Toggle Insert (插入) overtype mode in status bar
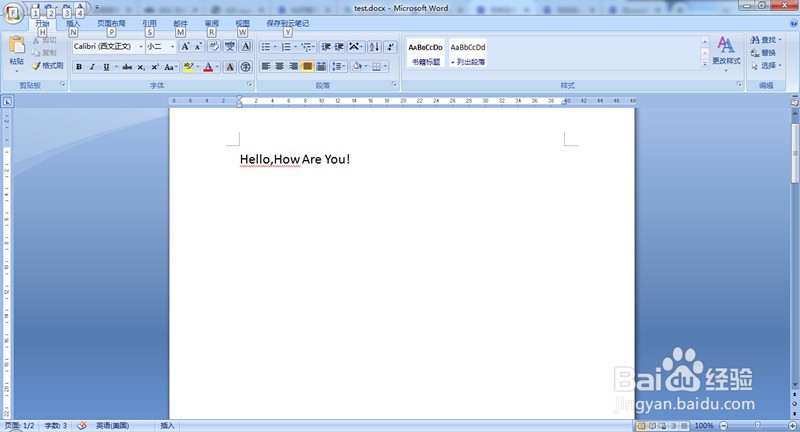800x432 pixels. 167,425
